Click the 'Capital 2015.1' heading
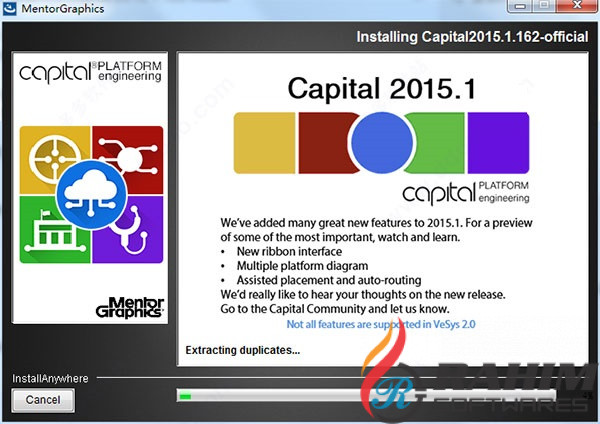 click(x=382, y=89)
